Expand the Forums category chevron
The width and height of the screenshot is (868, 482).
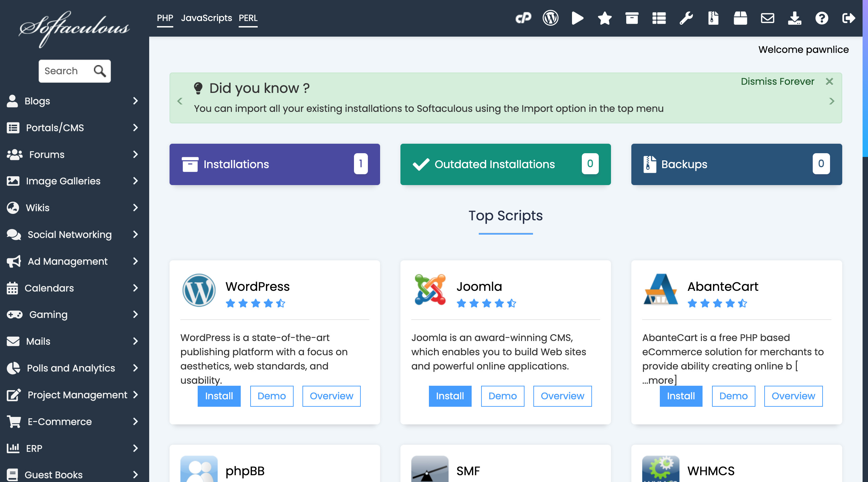pyautogui.click(x=135, y=155)
